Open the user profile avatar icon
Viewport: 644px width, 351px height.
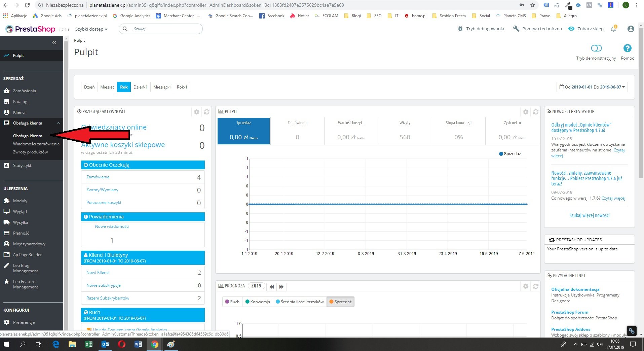coord(631,29)
